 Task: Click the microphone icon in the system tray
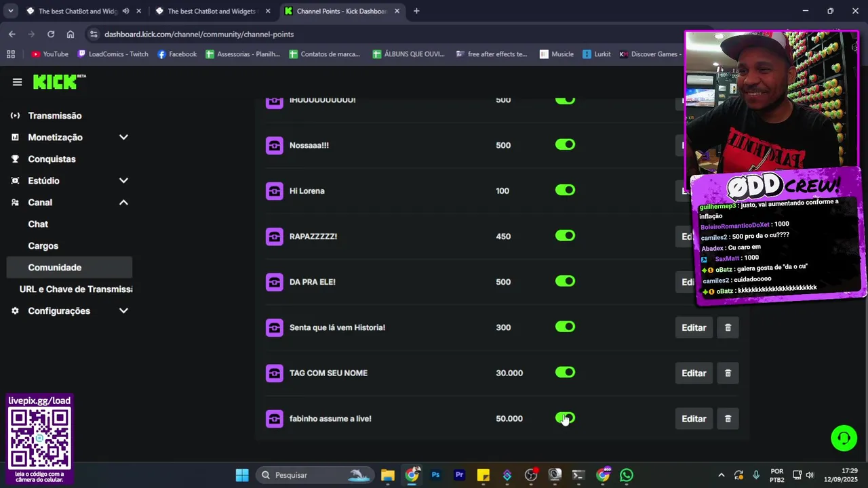tap(755, 475)
